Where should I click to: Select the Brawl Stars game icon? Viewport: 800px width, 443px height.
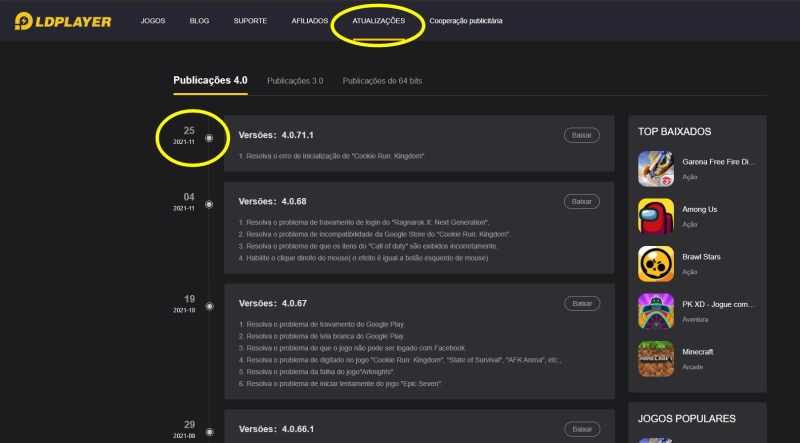pos(656,264)
